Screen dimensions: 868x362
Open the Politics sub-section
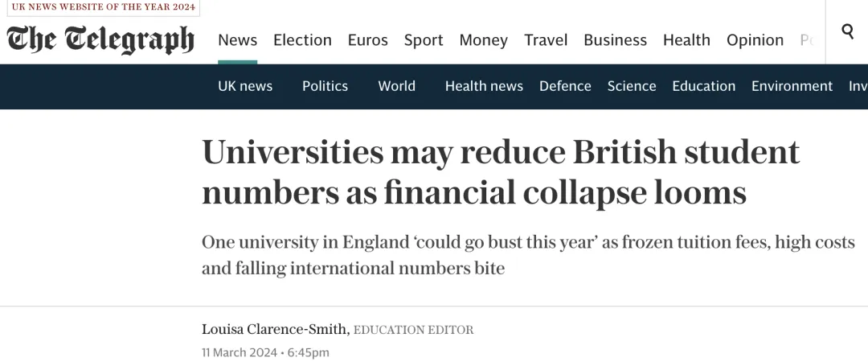pyautogui.click(x=325, y=86)
